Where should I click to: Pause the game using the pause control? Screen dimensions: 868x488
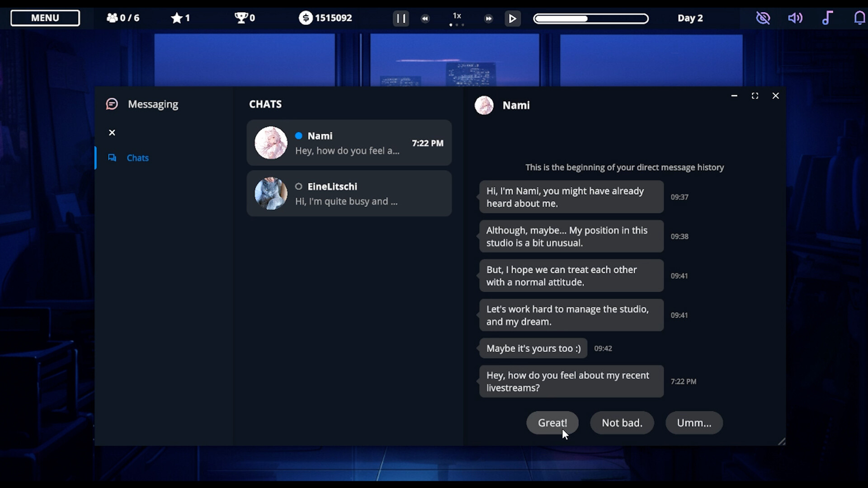click(x=401, y=18)
